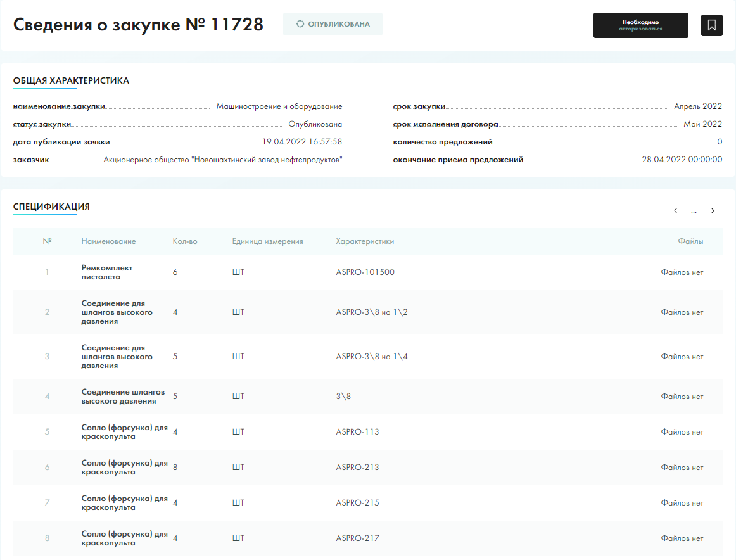Click characteristic '3\8' in row 4

(343, 397)
